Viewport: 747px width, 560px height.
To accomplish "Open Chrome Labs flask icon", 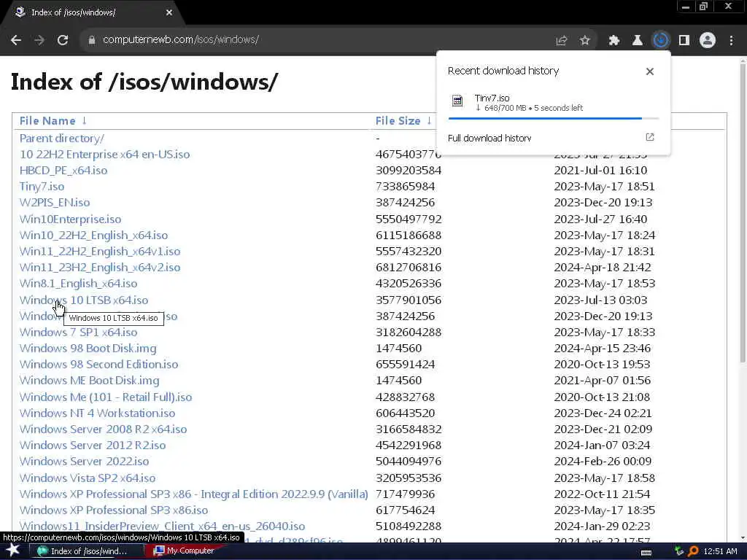I will point(638,41).
